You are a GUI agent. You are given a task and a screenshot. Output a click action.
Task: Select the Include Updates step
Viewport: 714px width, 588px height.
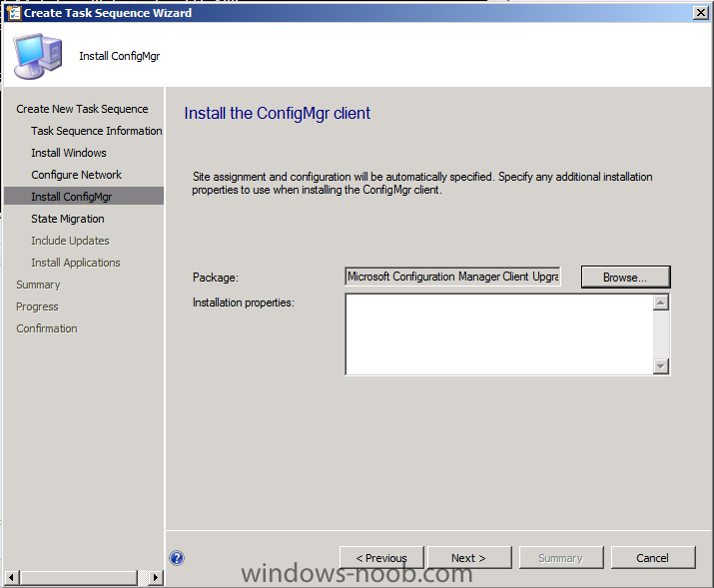pyautogui.click(x=70, y=241)
